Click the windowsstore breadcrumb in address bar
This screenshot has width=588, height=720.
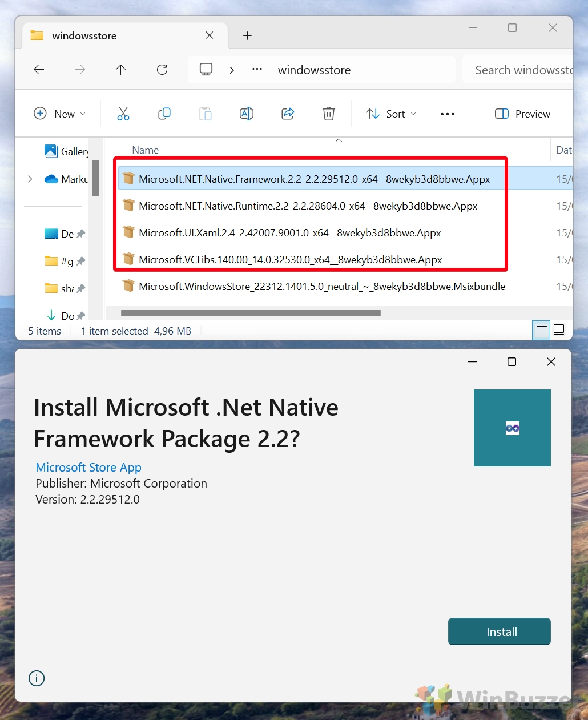pos(315,70)
